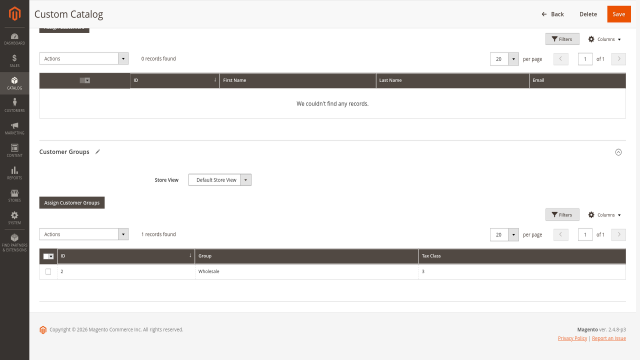
Task: Sort by Group column header
Action: coord(307,256)
